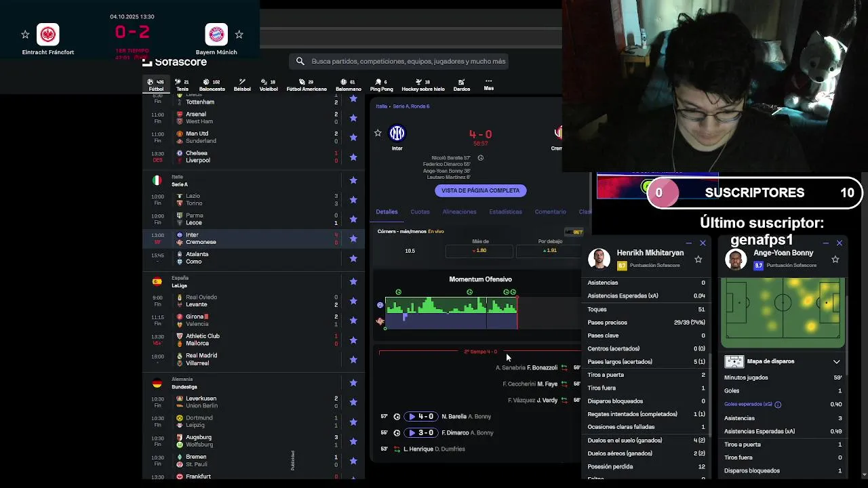This screenshot has width=868, height=488.
Task: Play the 4-0 goal video
Action: pyautogui.click(x=420, y=417)
